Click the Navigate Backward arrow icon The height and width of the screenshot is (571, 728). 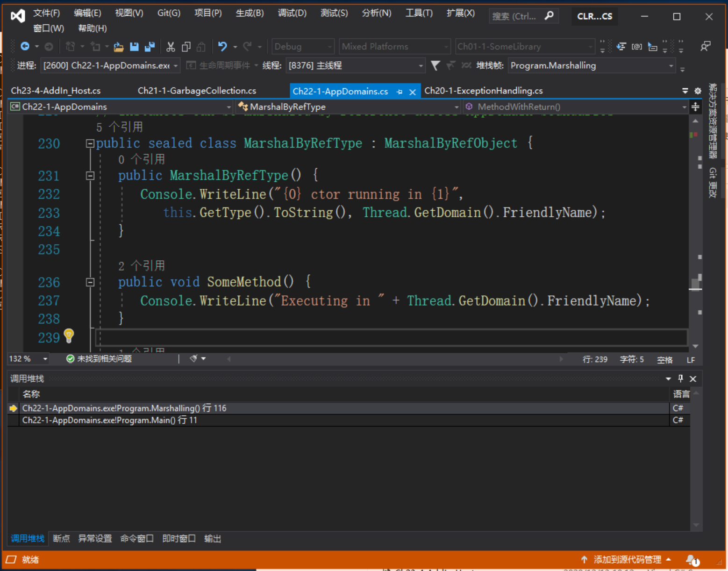[x=25, y=47]
